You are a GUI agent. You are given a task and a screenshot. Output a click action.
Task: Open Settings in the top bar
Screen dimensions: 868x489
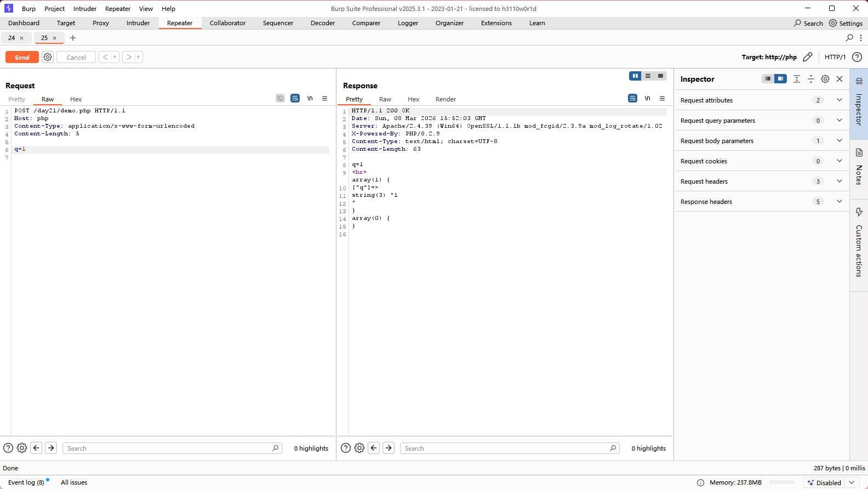846,23
